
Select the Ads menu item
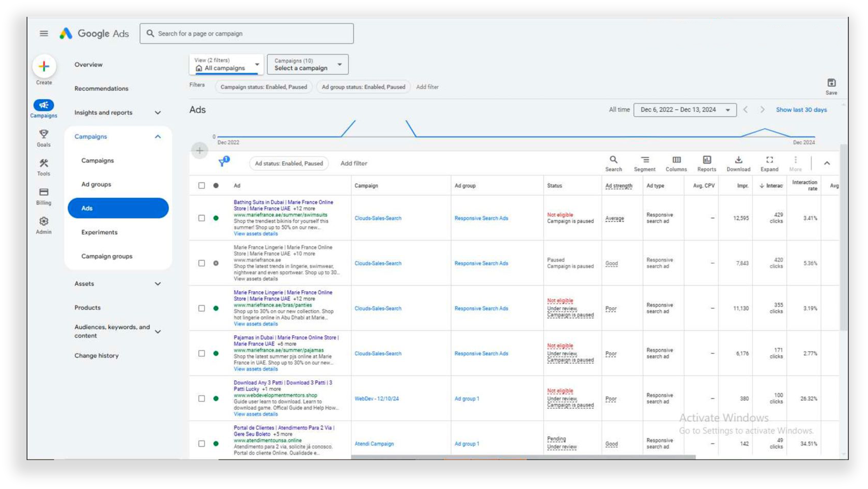(118, 208)
